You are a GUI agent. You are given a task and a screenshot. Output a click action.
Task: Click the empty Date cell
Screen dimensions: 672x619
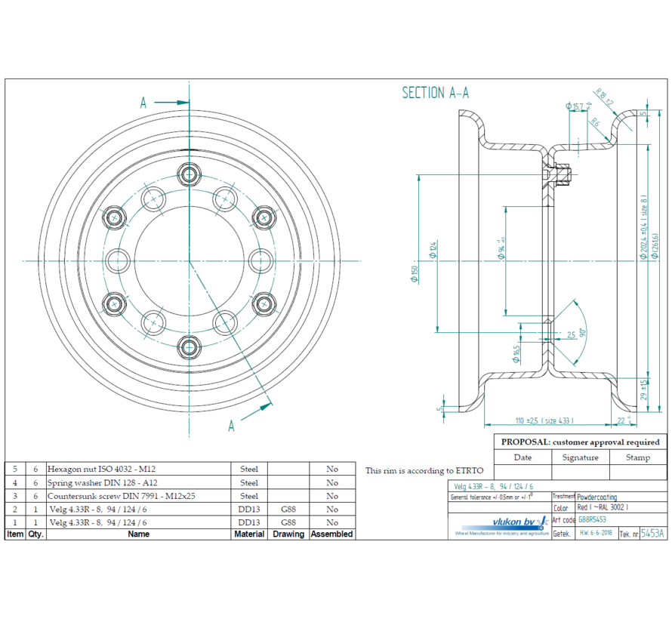(523, 472)
